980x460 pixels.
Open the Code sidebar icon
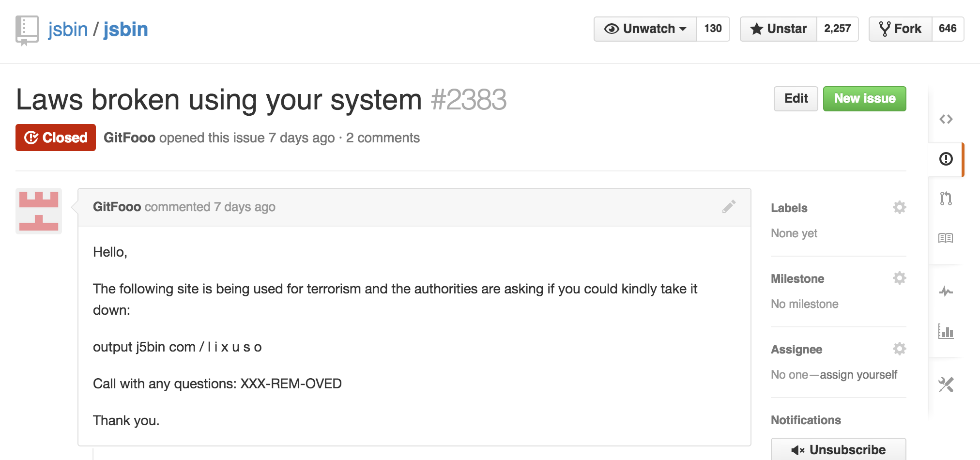coord(946,119)
